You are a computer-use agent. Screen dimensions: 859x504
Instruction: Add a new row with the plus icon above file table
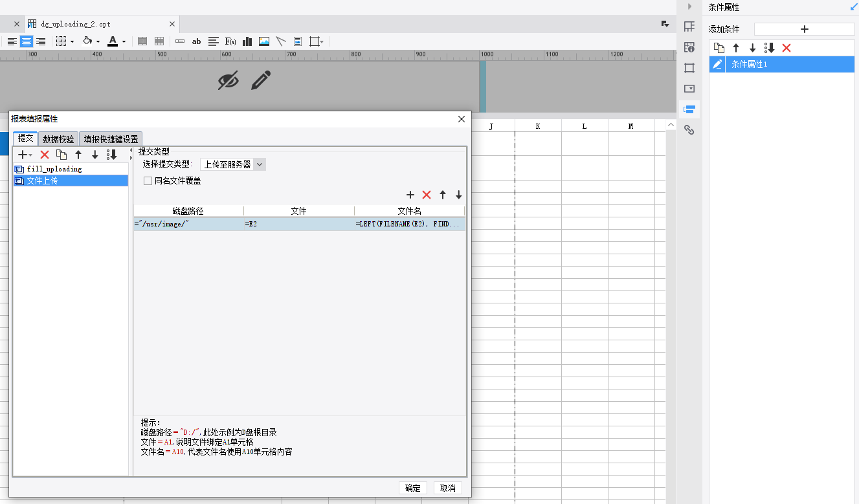pyautogui.click(x=410, y=195)
